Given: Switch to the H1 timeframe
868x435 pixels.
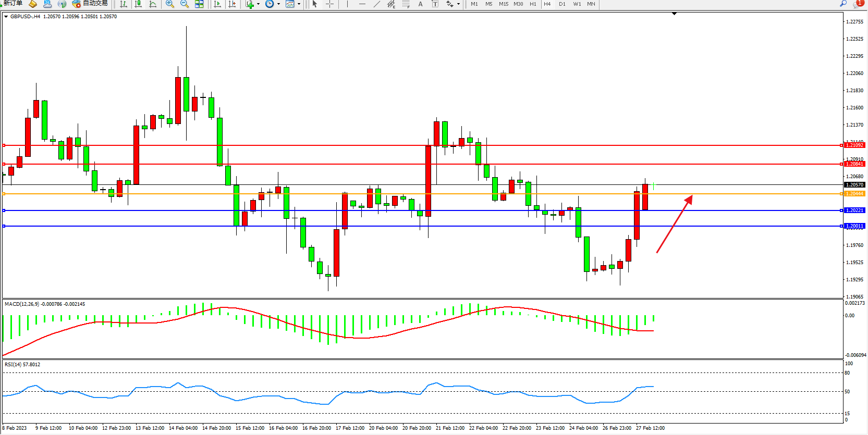Looking at the screenshot, I should point(533,4).
